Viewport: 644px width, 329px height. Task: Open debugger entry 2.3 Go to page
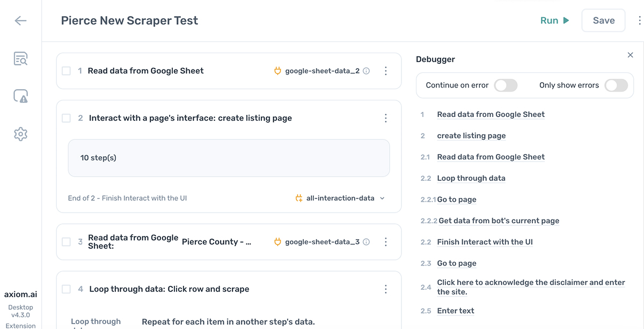[x=457, y=264]
